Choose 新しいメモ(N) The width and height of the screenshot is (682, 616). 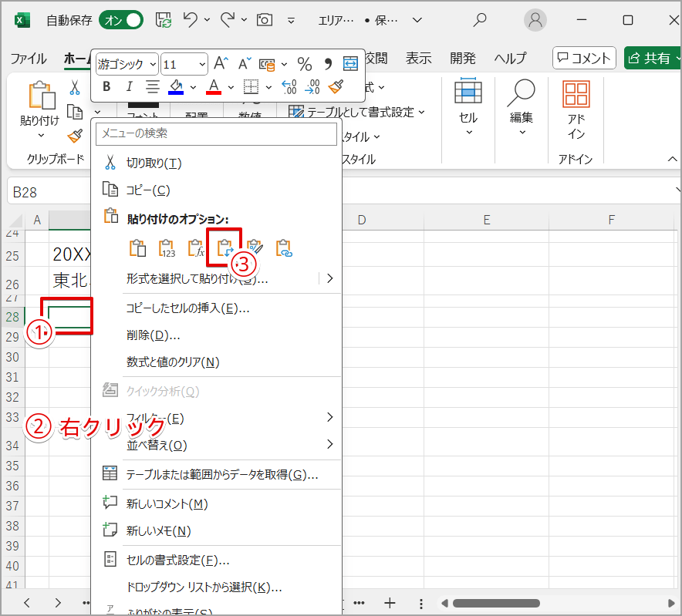(x=216, y=530)
